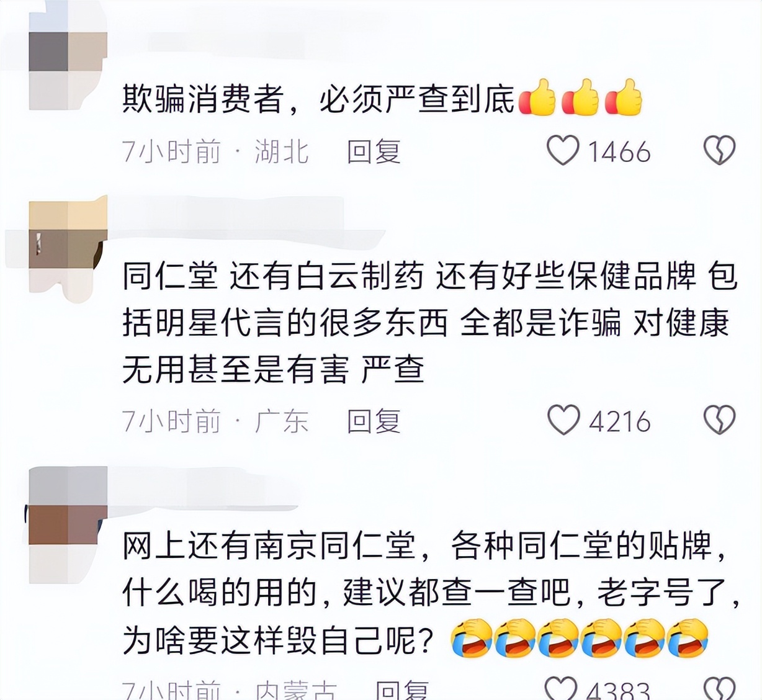Dislike the Guangdong comment with broken heart
Screen dimensions: 762x700
(719, 420)
